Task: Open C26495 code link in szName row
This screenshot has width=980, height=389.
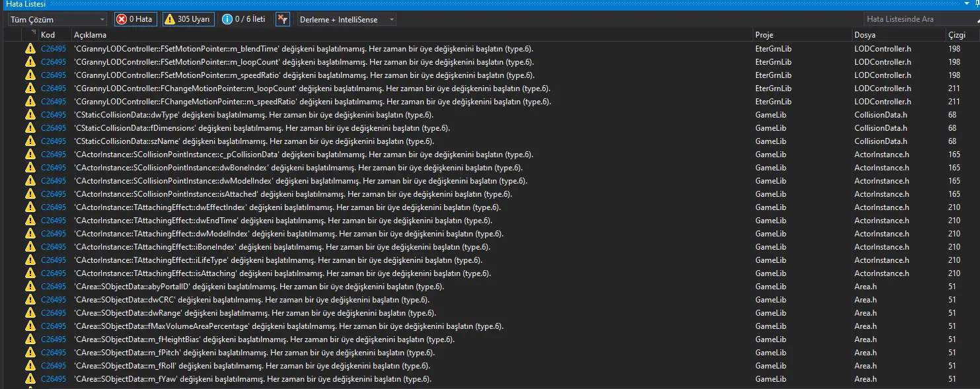Action: click(x=54, y=141)
